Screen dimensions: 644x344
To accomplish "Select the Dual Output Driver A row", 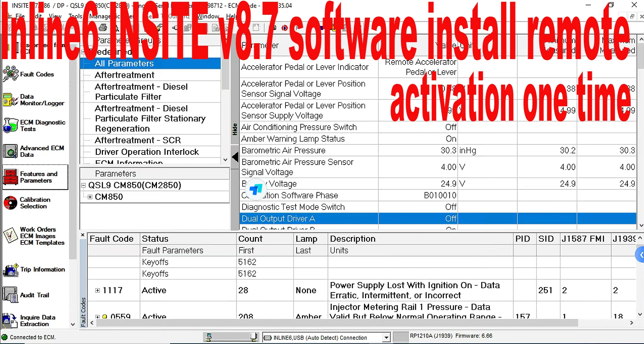I will [438, 219].
